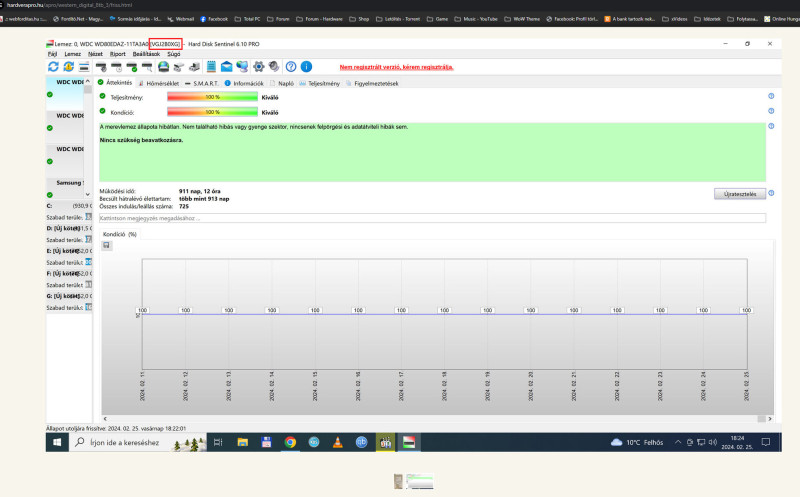Open qBittorrent icon in the taskbar
800x497 pixels.
click(x=361, y=442)
